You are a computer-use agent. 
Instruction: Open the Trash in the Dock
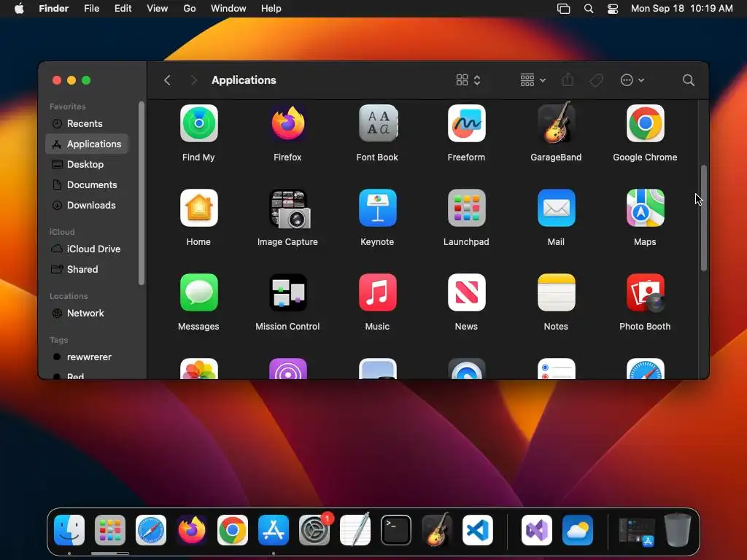point(678,530)
